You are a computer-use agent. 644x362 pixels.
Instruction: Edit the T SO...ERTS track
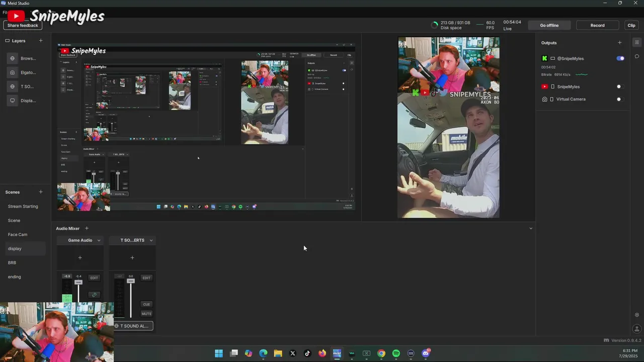pyautogui.click(x=146, y=278)
